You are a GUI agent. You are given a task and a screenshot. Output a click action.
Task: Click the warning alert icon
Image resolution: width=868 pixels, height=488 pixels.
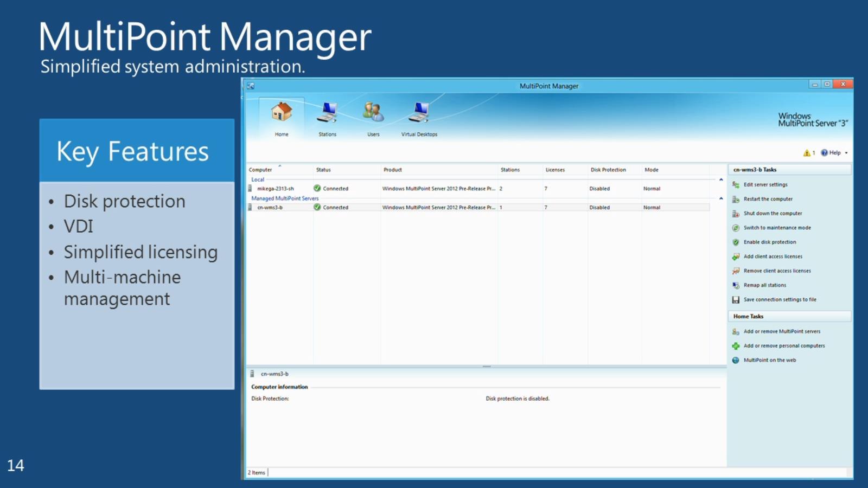[807, 153]
